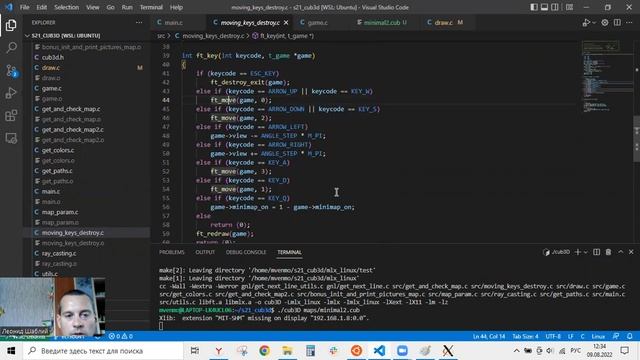Screen dimensions: 640x360
Task: Open the File menu
Action: click(24, 7)
